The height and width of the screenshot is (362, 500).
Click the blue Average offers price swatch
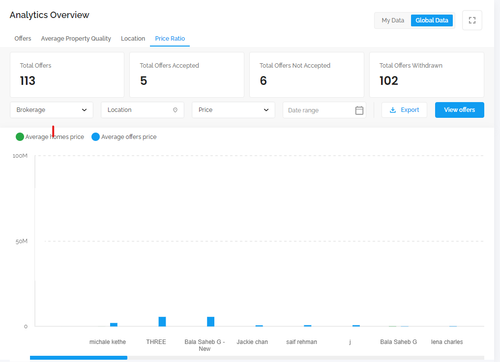(x=96, y=137)
